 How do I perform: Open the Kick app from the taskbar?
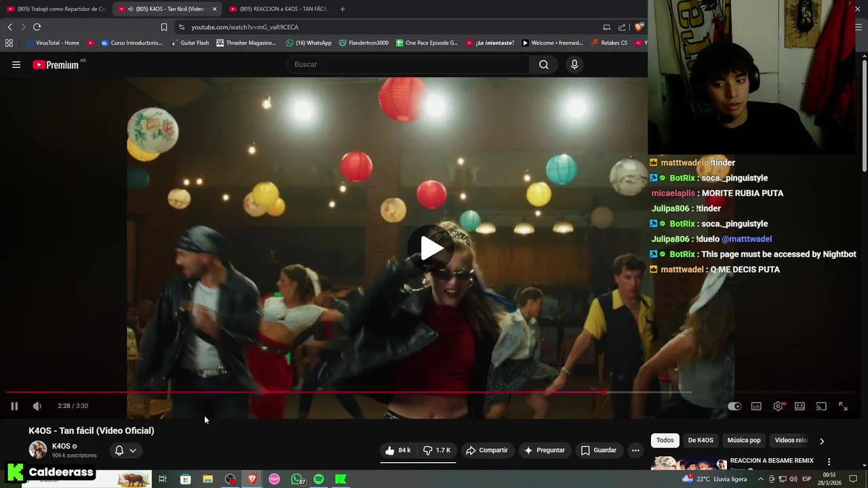(341, 479)
